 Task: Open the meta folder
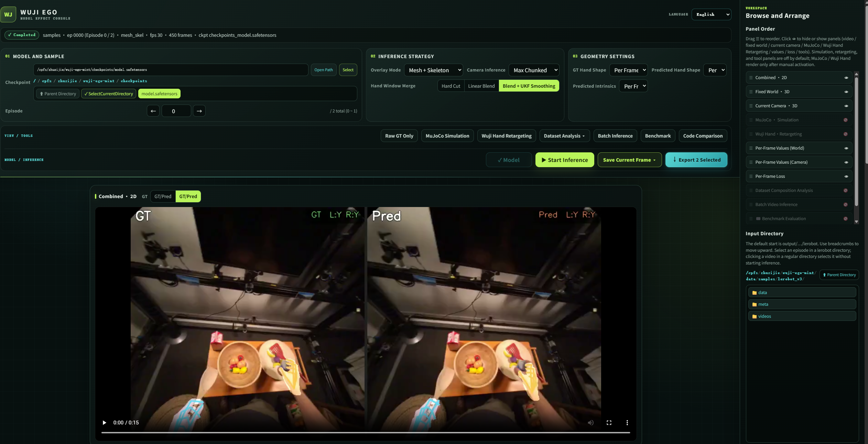[x=802, y=304]
